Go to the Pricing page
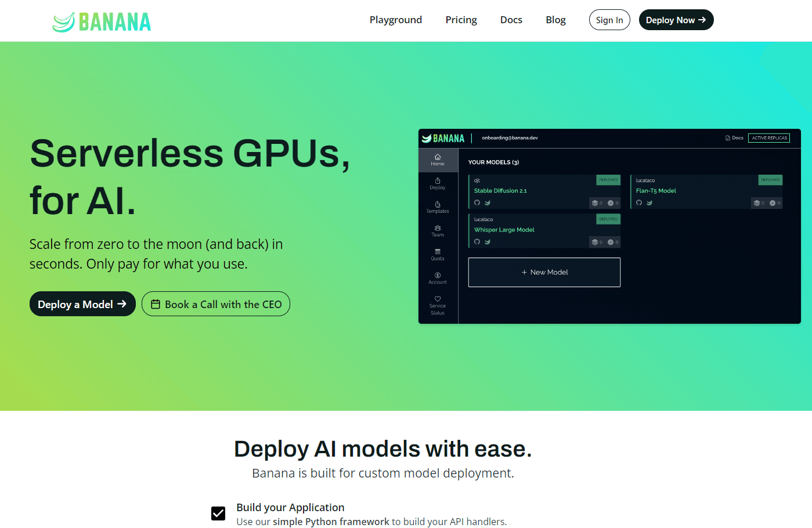812x528 pixels. pos(461,20)
